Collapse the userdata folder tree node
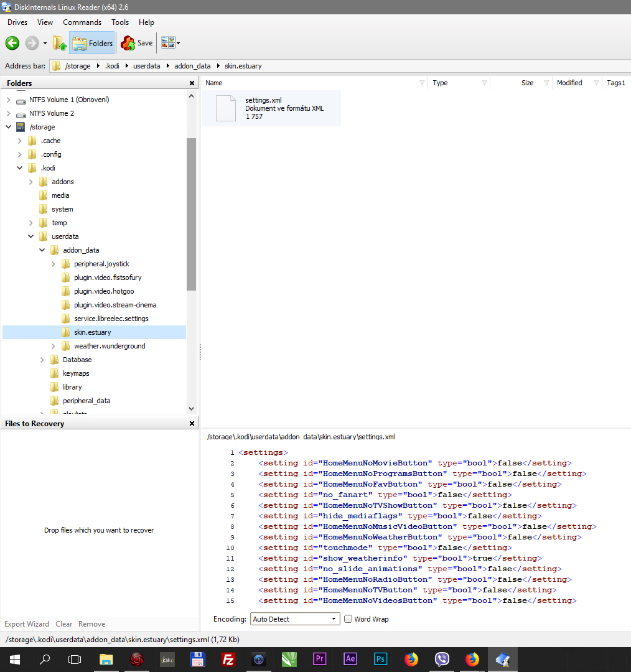Viewport: 631px width, 672px height. (x=31, y=236)
